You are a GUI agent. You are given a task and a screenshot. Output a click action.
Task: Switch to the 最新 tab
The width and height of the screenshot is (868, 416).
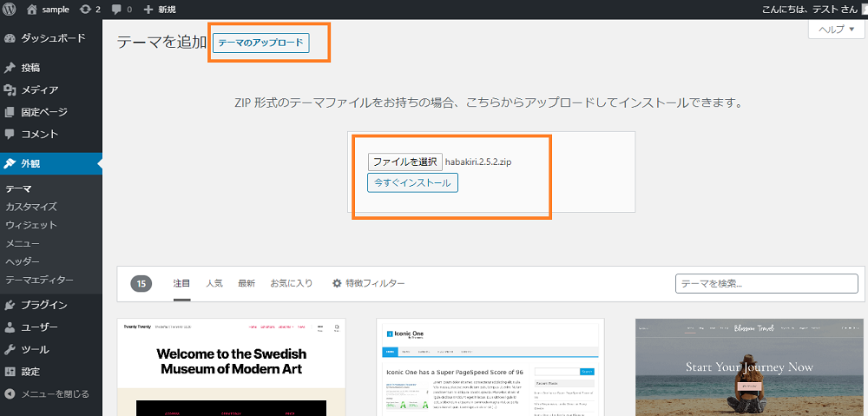click(x=247, y=283)
